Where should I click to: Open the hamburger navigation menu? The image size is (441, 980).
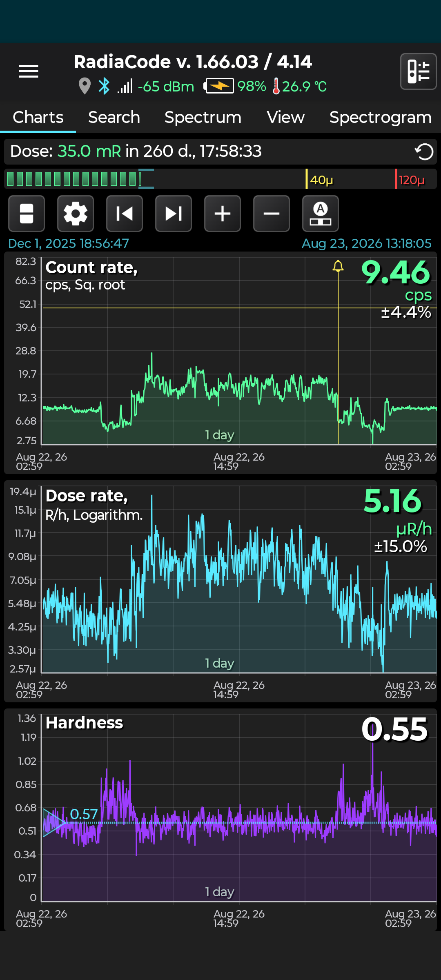[29, 71]
